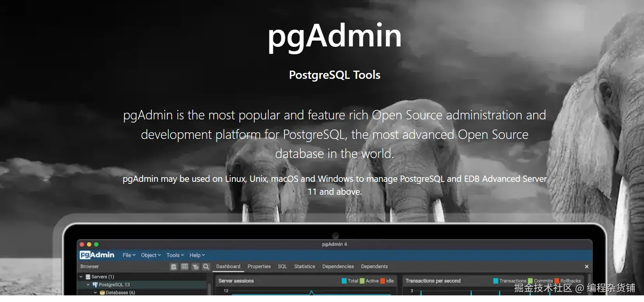The height and width of the screenshot is (302, 644).
Task: Open the Tools menu
Action: pyautogui.click(x=175, y=255)
